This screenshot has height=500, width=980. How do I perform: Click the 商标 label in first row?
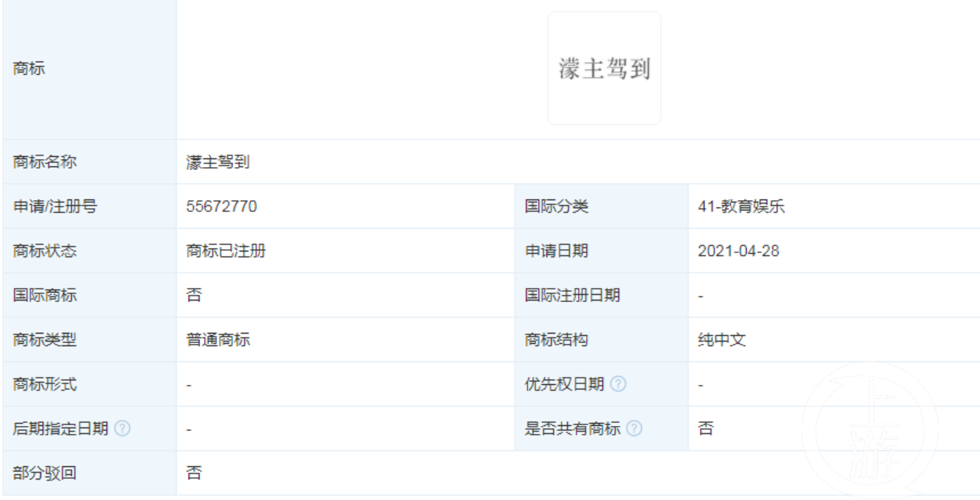tap(29, 69)
